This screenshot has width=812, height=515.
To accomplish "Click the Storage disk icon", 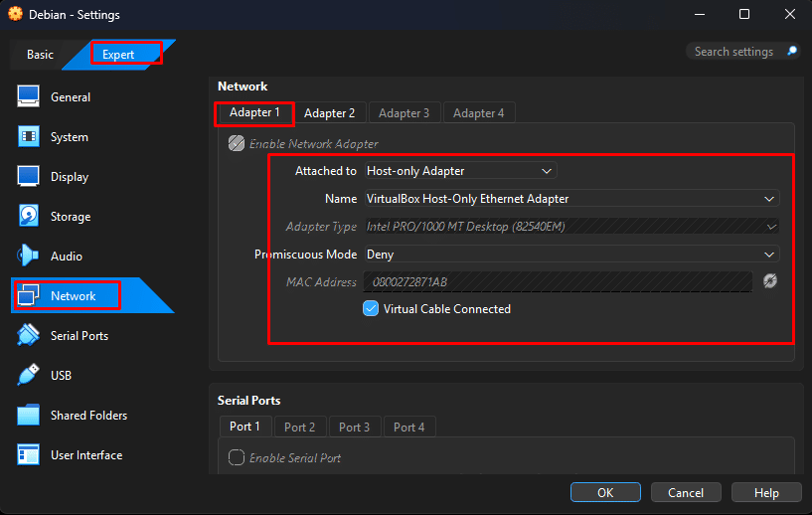I will click(28, 216).
